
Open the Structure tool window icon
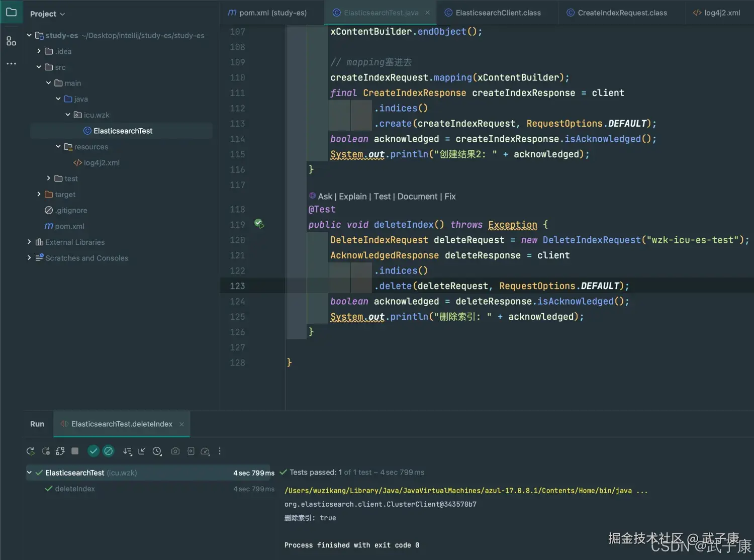[11, 41]
